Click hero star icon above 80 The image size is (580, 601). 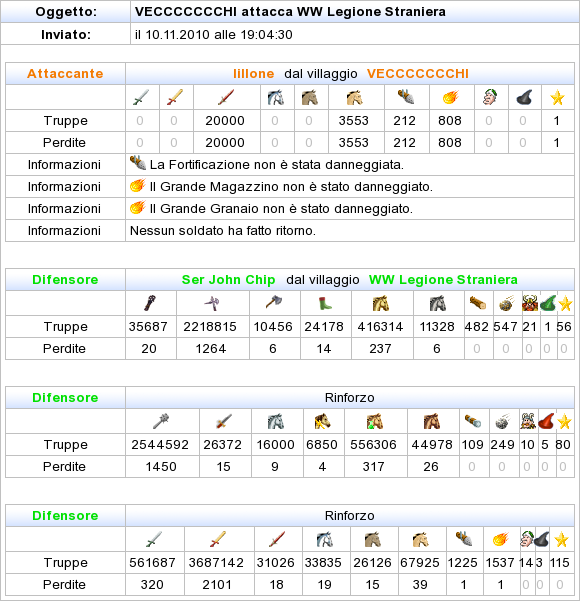click(x=564, y=421)
